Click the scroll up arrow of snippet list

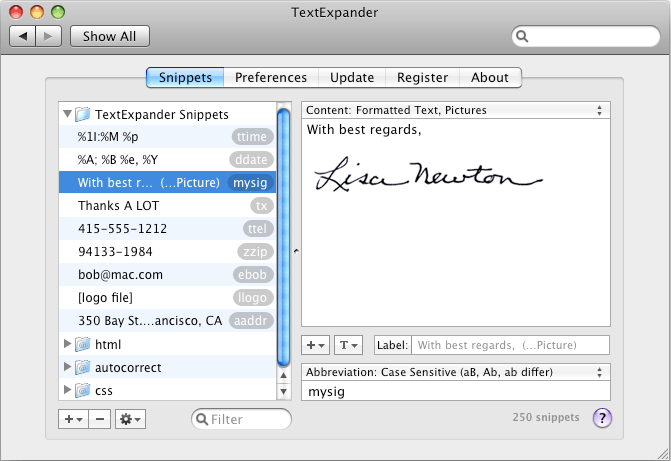click(x=283, y=375)
